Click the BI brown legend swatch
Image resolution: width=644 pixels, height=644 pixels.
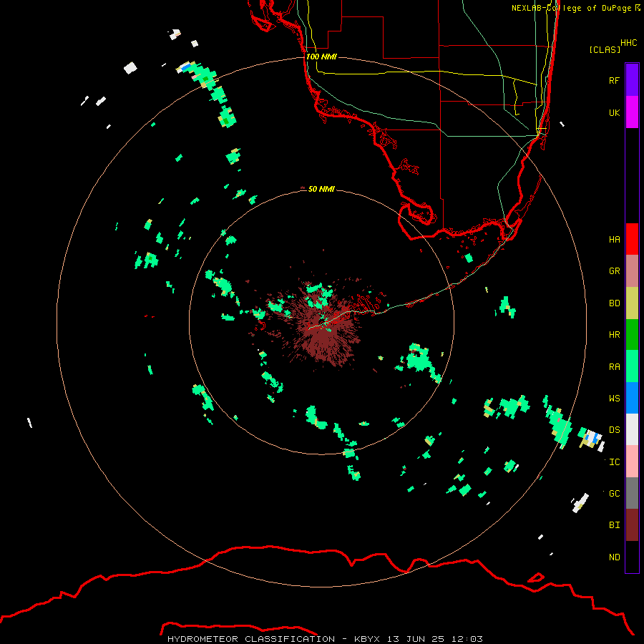tap(632, 525)
